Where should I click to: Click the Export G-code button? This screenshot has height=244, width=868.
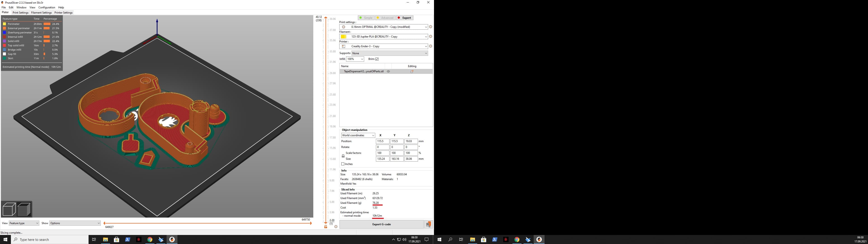point(381,224)
